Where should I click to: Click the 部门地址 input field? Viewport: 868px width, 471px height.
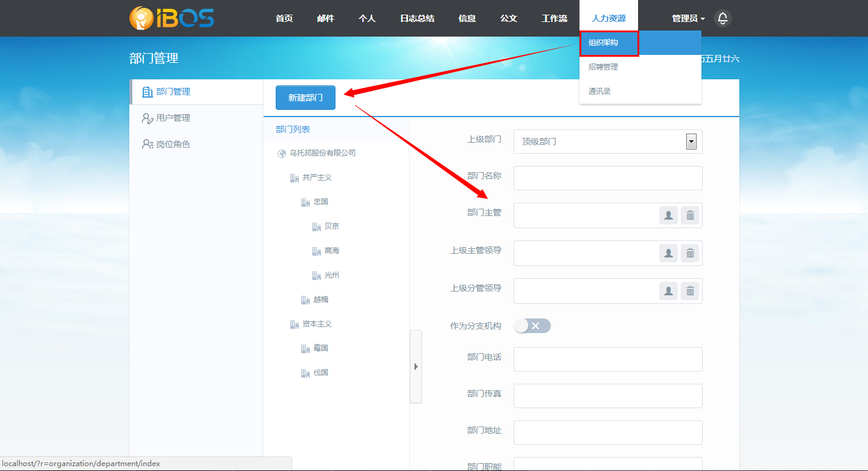(x=608, y=433)
